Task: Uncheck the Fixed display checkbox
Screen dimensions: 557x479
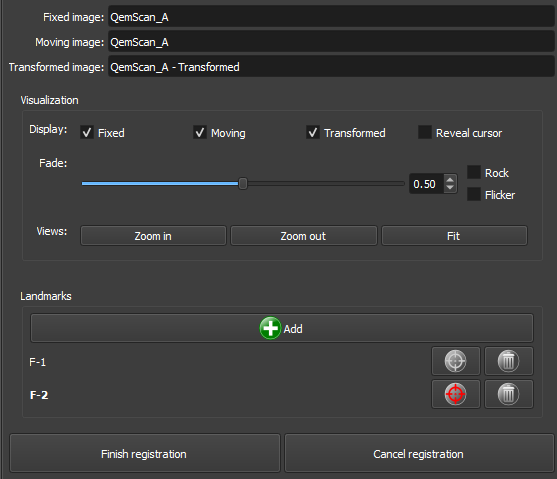Action: pyautogui.click(x=87, y=133)
